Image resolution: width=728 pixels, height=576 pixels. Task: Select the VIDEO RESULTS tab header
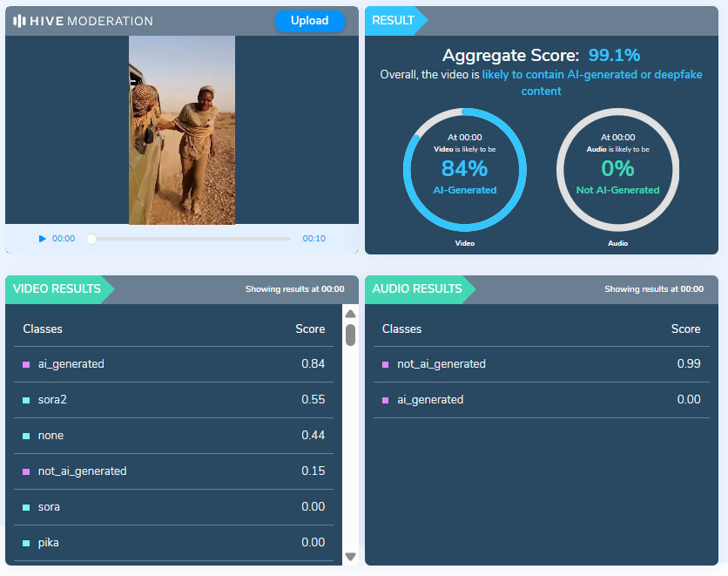(57, 289)
